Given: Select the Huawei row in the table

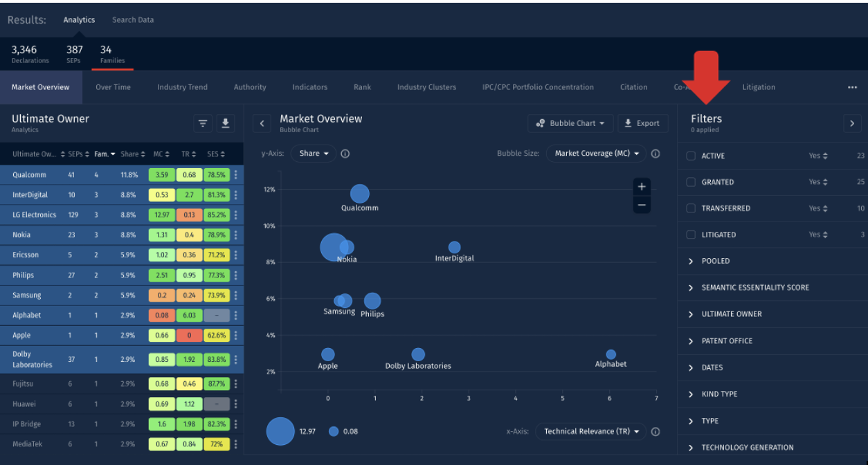Looking at the screenshot, I should click(122, 404).
